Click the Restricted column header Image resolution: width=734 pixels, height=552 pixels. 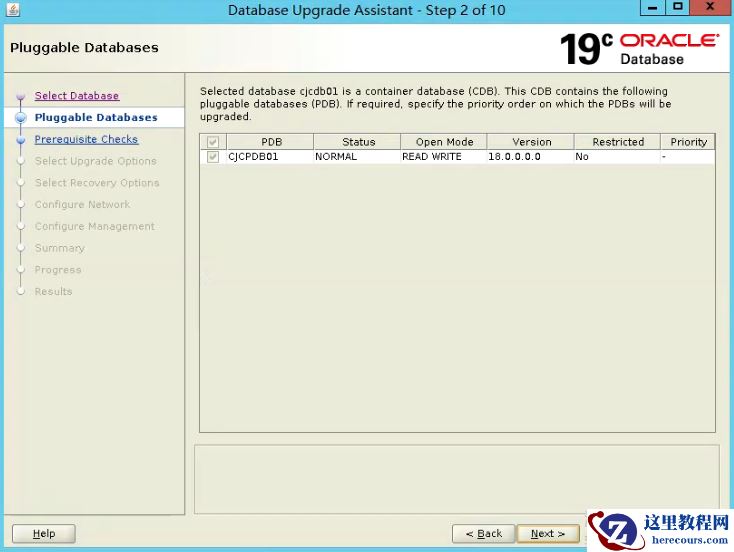pos(618,142)
